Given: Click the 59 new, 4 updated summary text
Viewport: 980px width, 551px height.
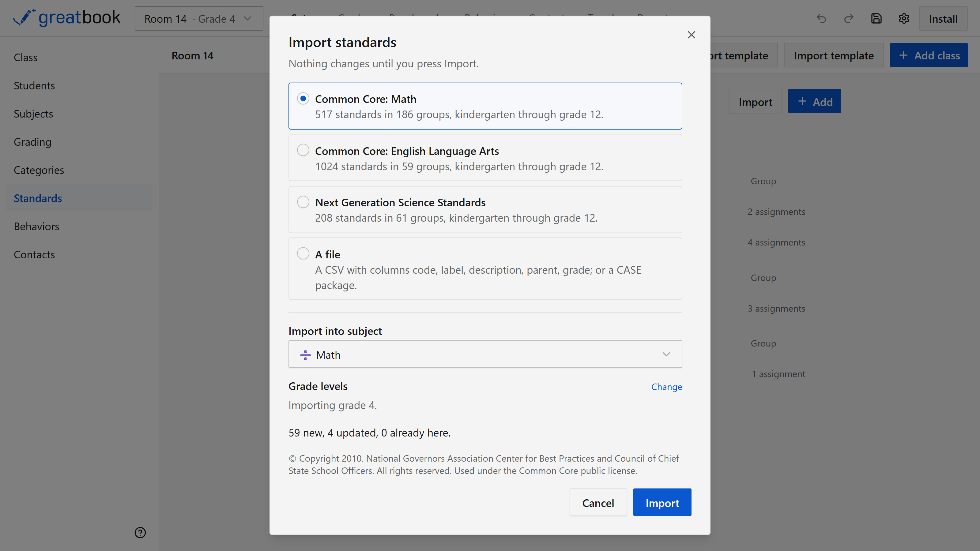Looking at the screenshot, I should pos(369,433).
